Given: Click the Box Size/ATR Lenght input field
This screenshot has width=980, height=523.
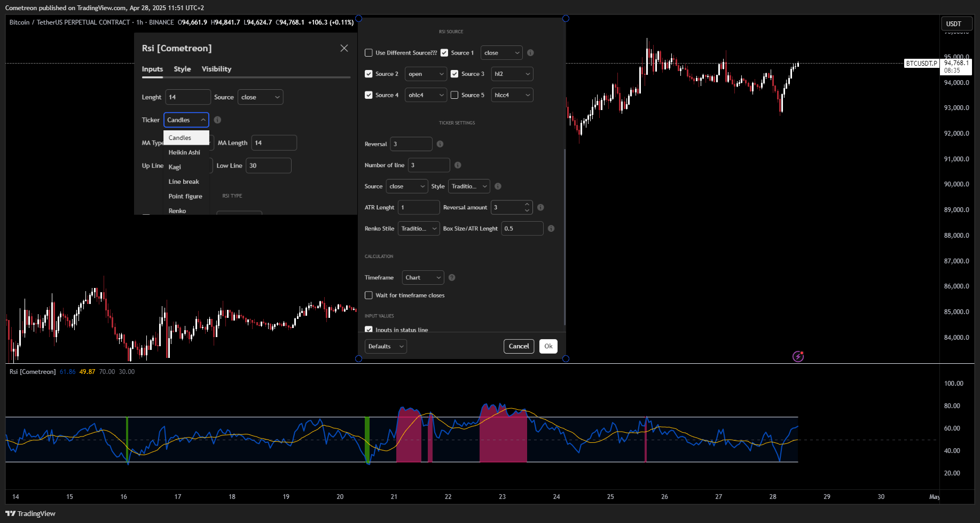Looking at the screenshot, I should pos(522,229).
